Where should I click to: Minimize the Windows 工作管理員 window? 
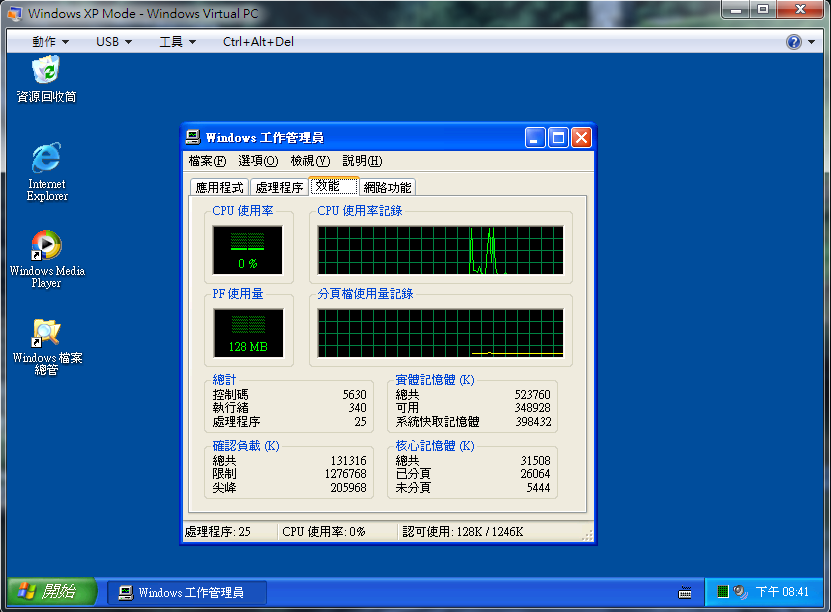[x=535, y=138]
